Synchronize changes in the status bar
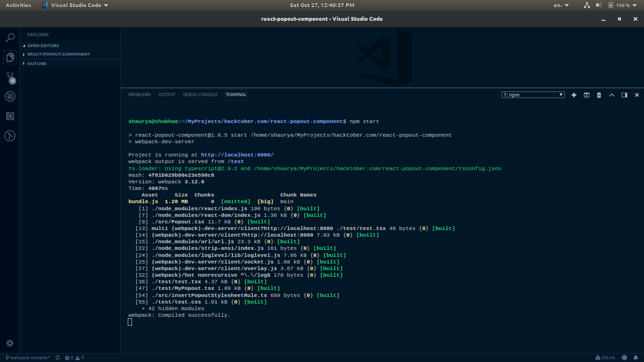644x362 pixels. [58, 358]
